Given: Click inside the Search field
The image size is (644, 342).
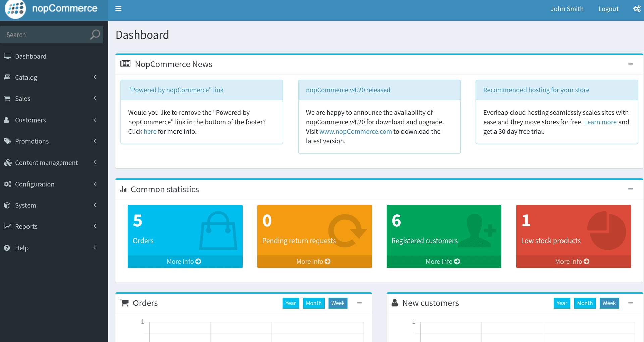Looking at the screenshot, I should pyautogui.click(x=44, y=35).
